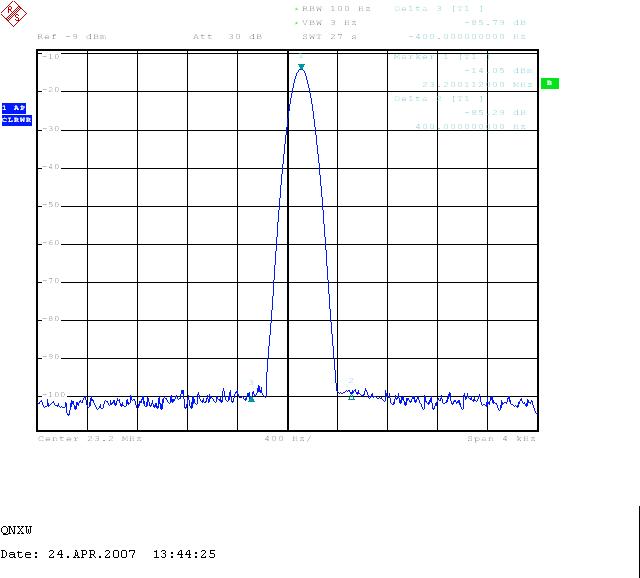Click the QNXW text below the graph
The height and width of the screenshot is (578, 640).
[17, 530]
